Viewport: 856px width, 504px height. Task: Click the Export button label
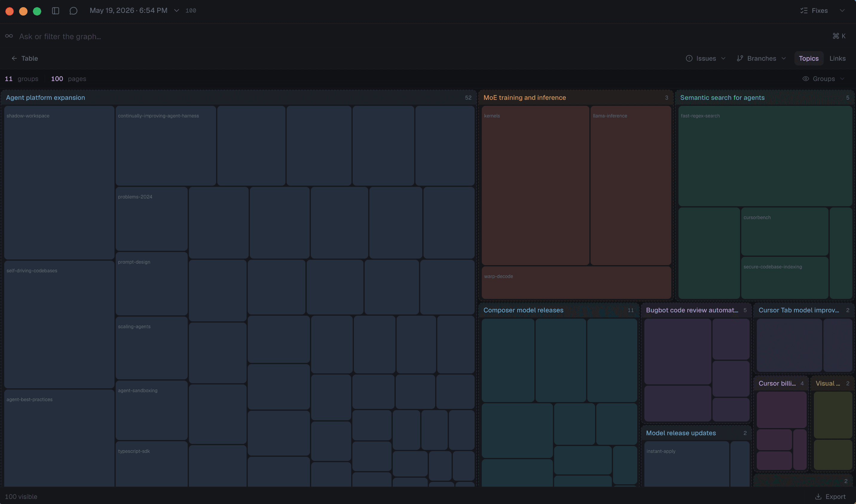[836, 497]
